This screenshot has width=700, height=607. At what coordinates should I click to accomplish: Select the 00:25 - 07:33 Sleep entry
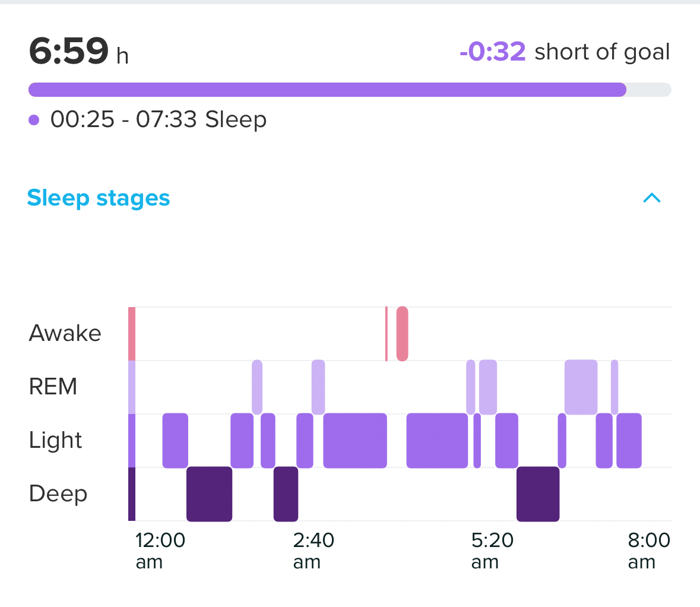click(x=158, y=119)
